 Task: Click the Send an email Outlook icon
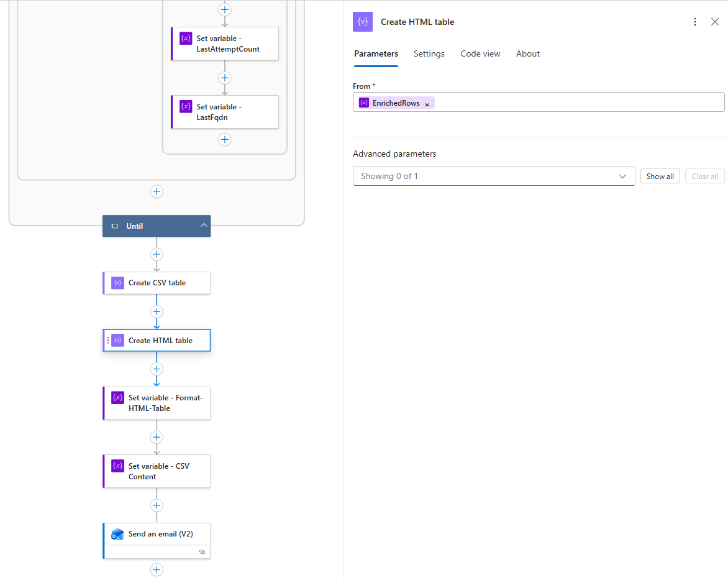pos(117,535)
